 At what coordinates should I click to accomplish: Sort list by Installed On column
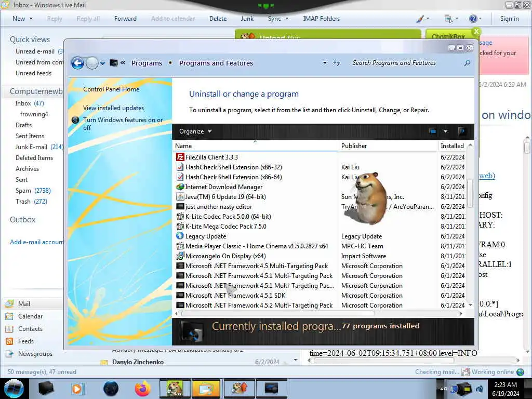(453, 146)
